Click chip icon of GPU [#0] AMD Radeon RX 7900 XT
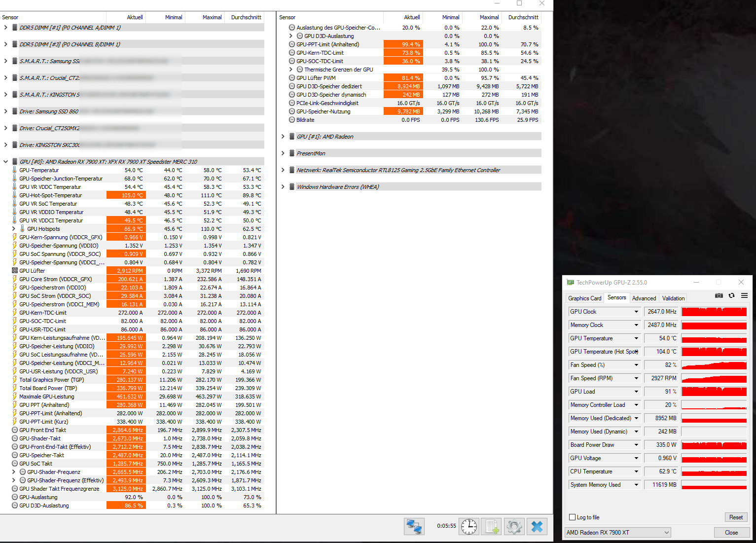 (x=15, y=162)
